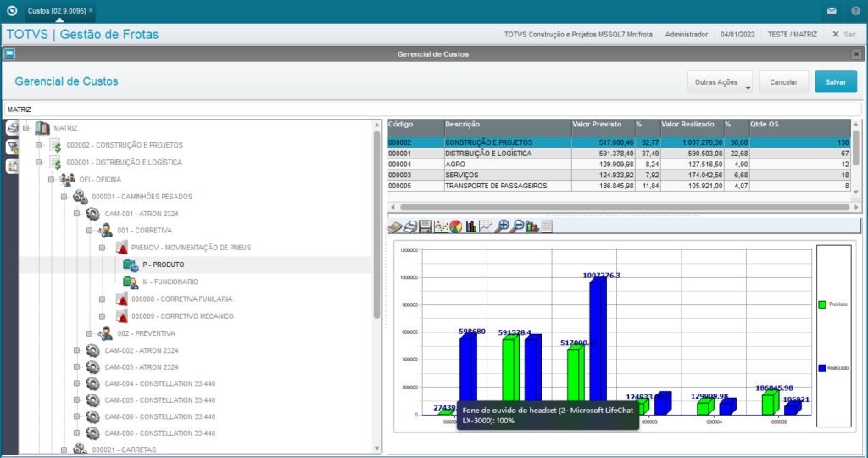Click Sair to exit the module
The width and height of the screenshot is (868, 458).
844,34
